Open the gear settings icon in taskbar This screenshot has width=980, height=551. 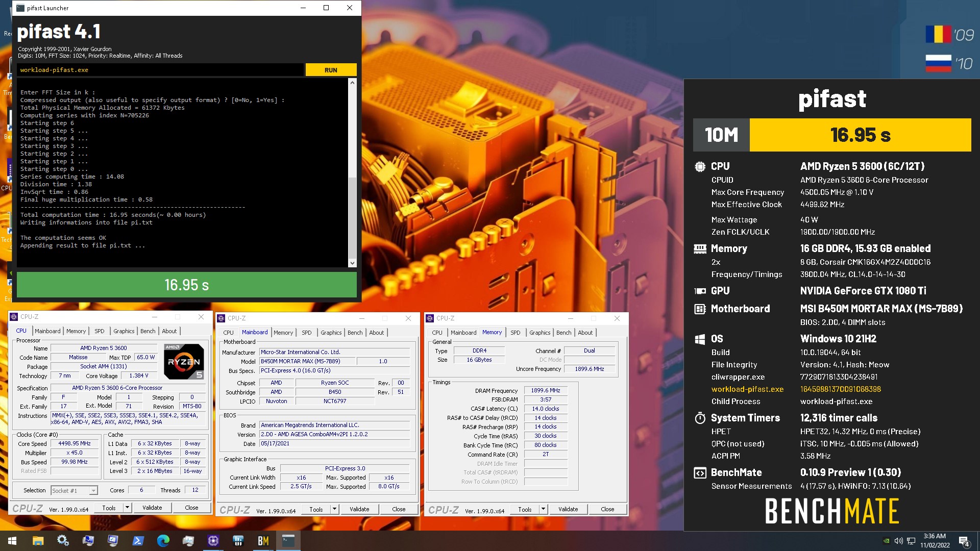coord(63,541)
